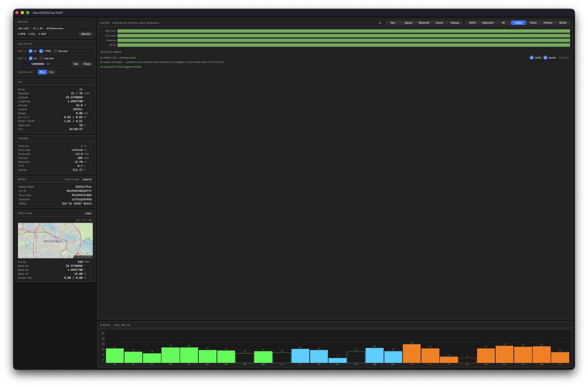This screenshot has width=588, height=387.
Task: Click the 3D fix history bar
Action: tap(344, 45)
